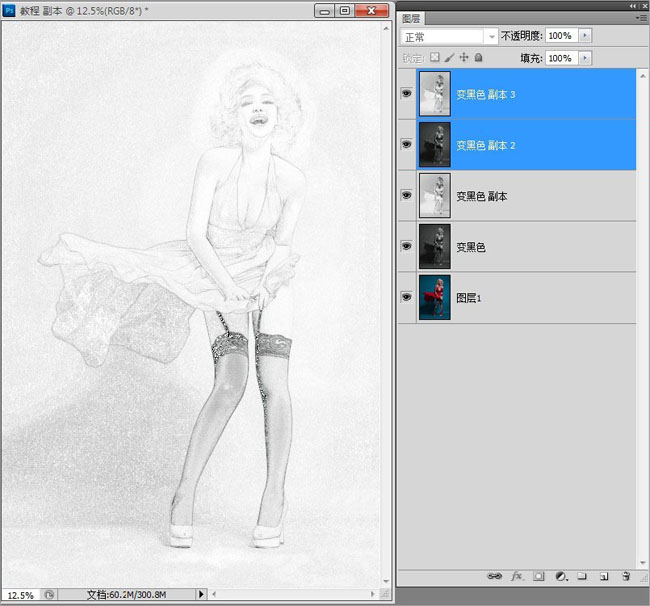
Task: Select the 变黑色 layer thumbnail
Action: pyautogui.click(x=434, y=247)
